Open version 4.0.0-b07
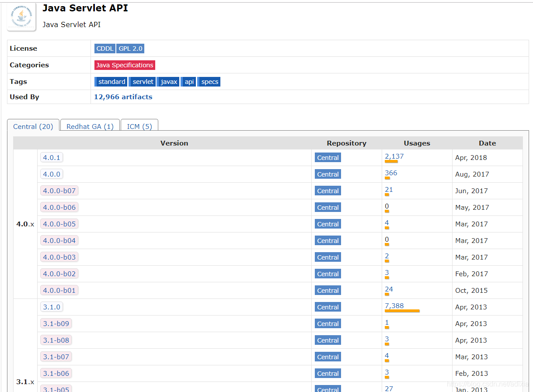The image size is (533, 392). pos(59,191)
